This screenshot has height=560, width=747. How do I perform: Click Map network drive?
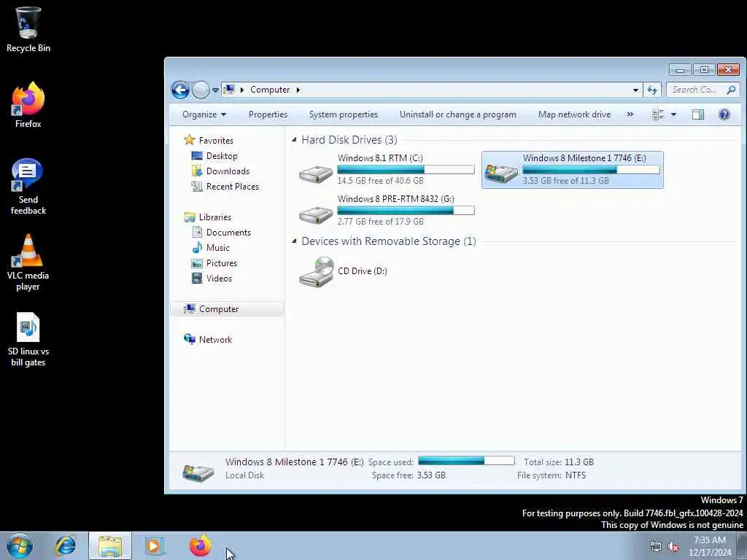coord(574,114)
